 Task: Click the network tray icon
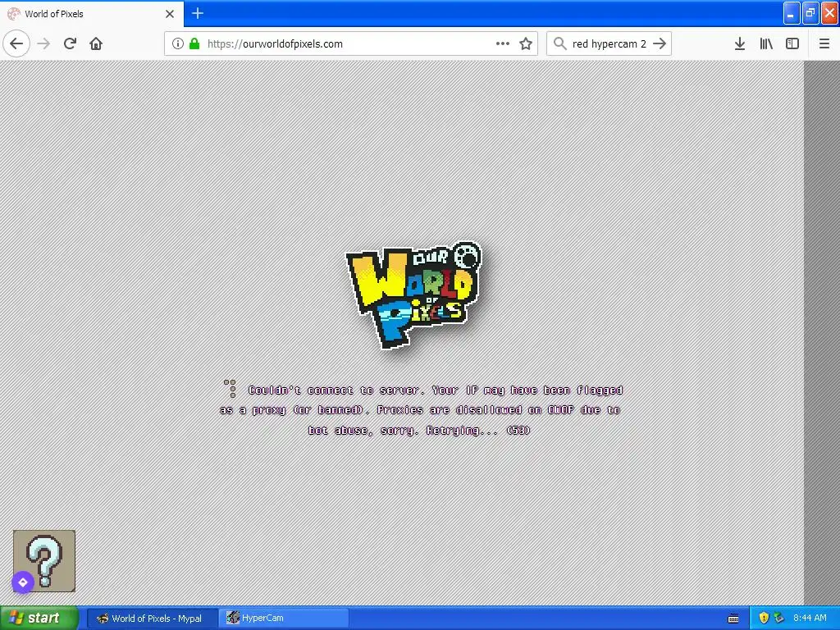(x=779, y=618)
